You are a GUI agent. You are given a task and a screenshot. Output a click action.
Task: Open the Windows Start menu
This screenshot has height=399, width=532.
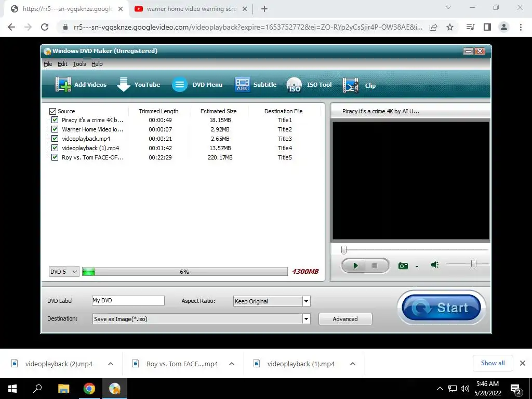[x=12, y=389]
